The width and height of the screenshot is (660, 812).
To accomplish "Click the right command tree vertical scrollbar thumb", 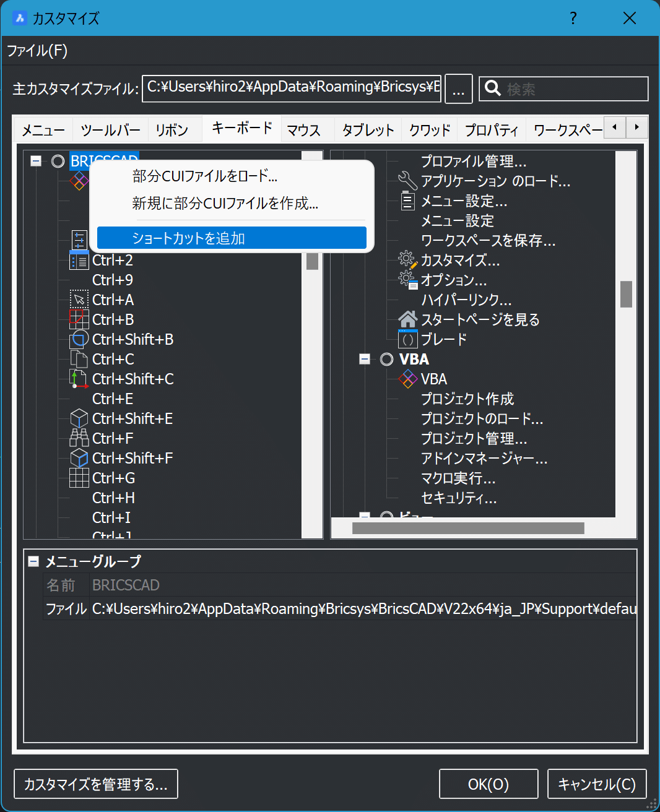I will 626,294.
